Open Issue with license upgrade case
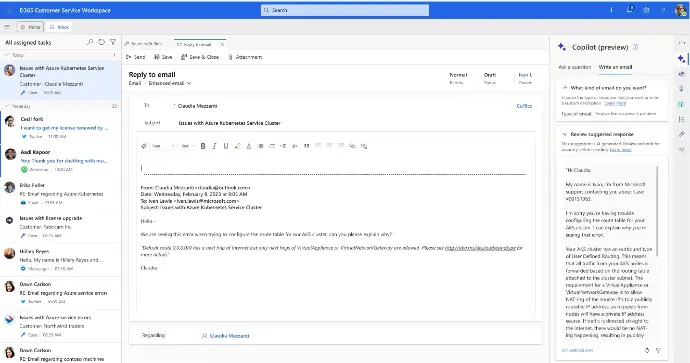 (x=61, y=227)
